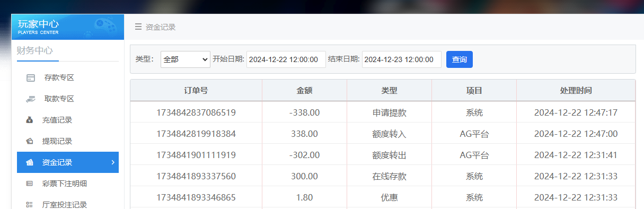
Task: Click AG平台 in the 额度转入 row
Action: 474,134
